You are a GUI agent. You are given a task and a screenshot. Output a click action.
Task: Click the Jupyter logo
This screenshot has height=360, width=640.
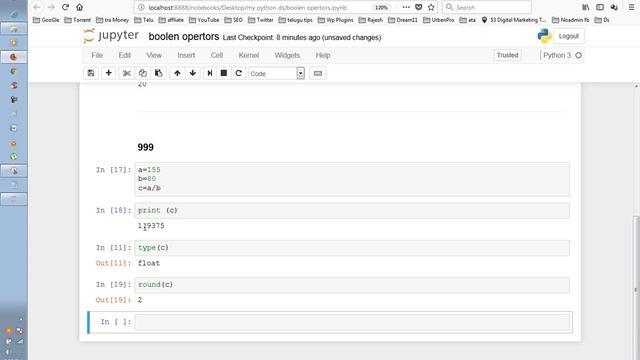(111, 36)
